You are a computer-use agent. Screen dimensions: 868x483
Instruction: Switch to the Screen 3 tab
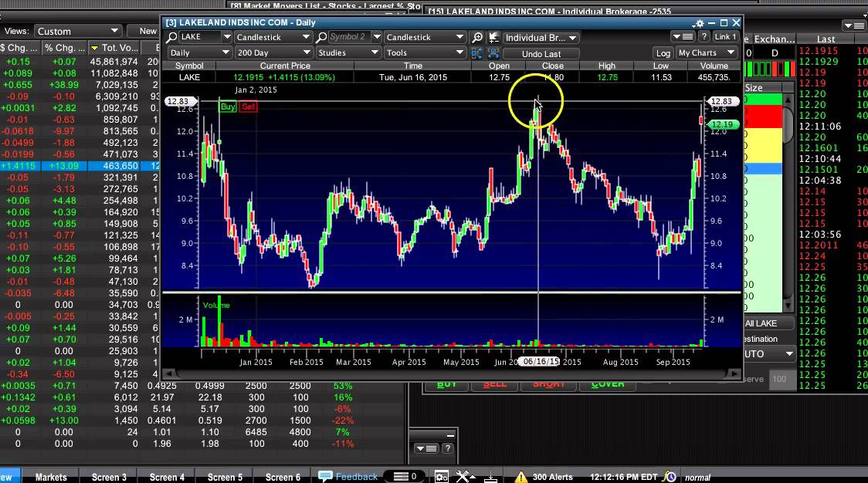tap(109, 477)
